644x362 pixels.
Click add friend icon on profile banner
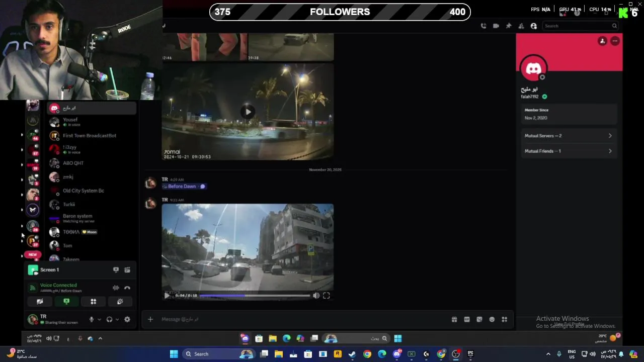click(602, 41)
